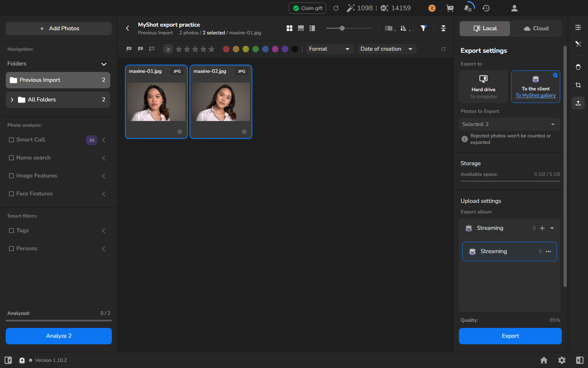Adjust the thumbnail size slider
This screenshot has height=368, width=588.
(x=342, y=28)
